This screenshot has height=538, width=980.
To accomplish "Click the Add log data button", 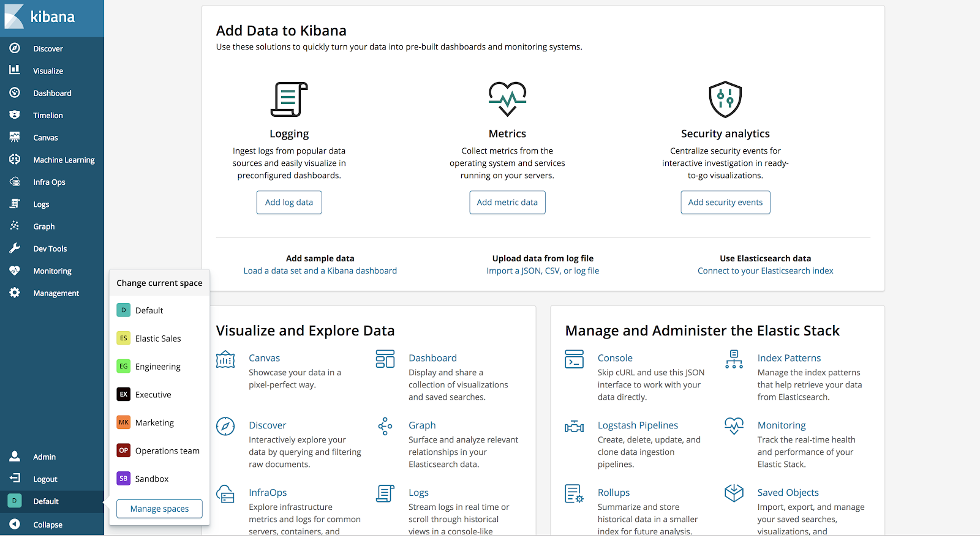I will pos(289,203).
